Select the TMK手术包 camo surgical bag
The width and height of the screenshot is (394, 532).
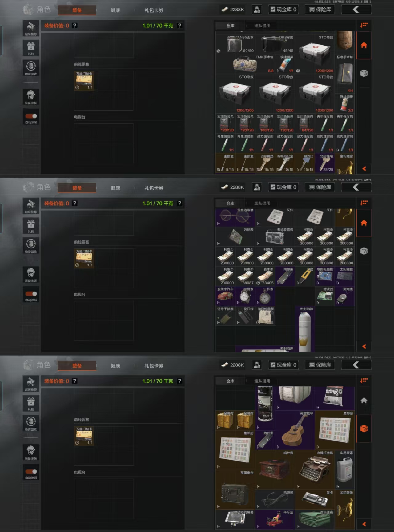245,64
